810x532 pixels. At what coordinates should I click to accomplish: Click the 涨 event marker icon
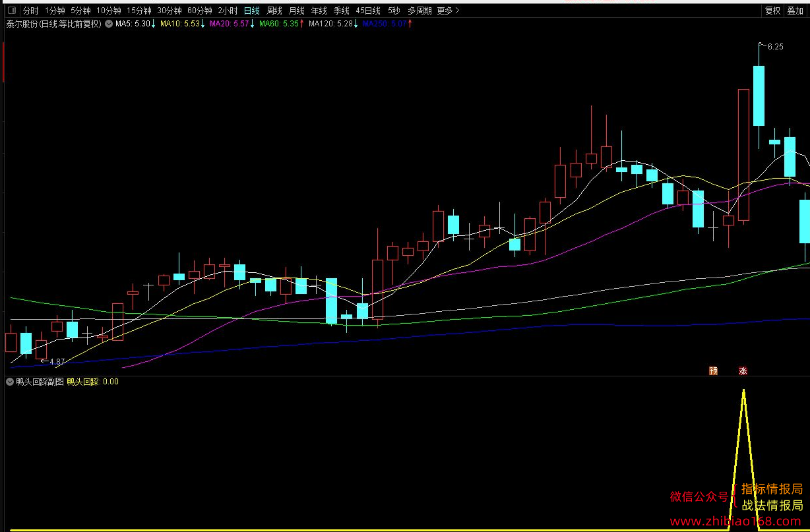[x=743, y=371]
